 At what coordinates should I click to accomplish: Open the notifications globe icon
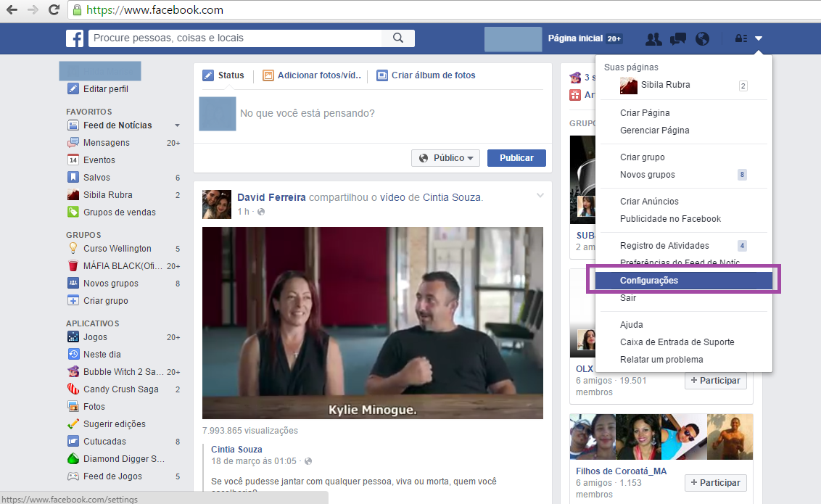pos(702,38)
